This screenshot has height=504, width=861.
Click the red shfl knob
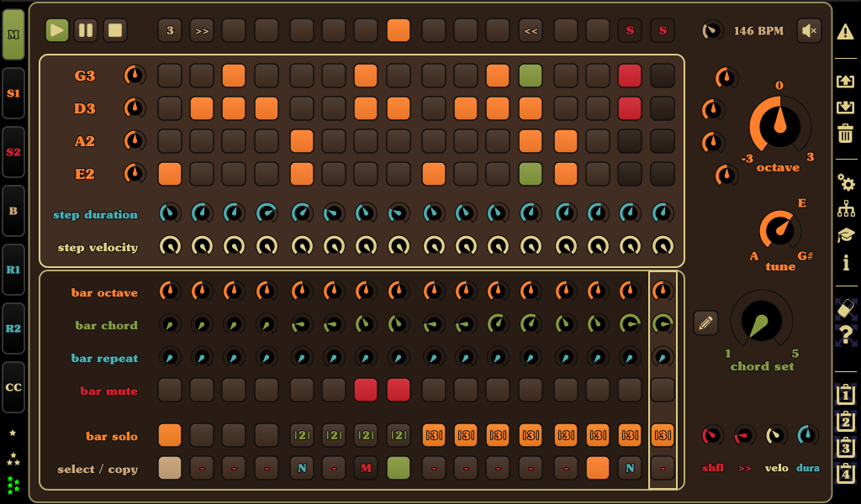[x=712, y=435]
